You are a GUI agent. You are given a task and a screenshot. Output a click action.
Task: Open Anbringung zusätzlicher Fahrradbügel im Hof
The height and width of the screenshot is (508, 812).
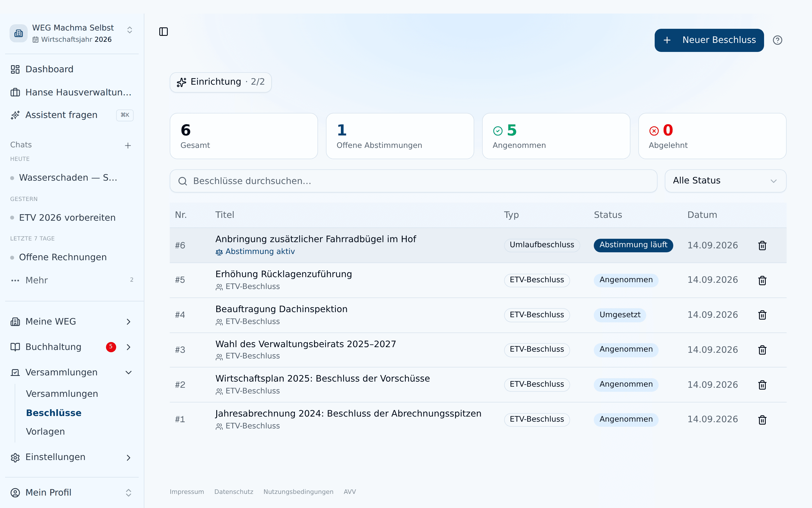315,239
